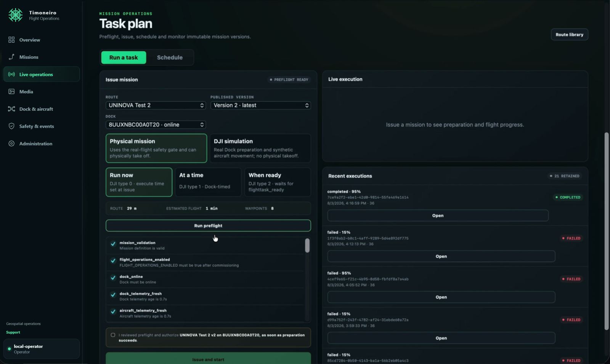Select the Physical mission option
This screenshot has height=364, width=610.
click(x=156, y=148)
